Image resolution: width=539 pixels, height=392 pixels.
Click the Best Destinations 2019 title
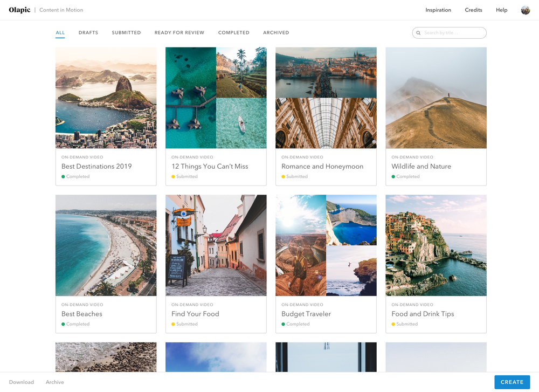pyautogui.click(x=96, y=167)
